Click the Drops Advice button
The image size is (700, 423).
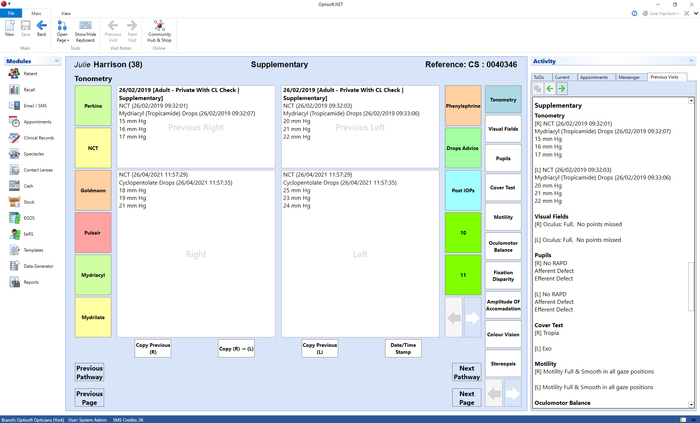[463, 148]
